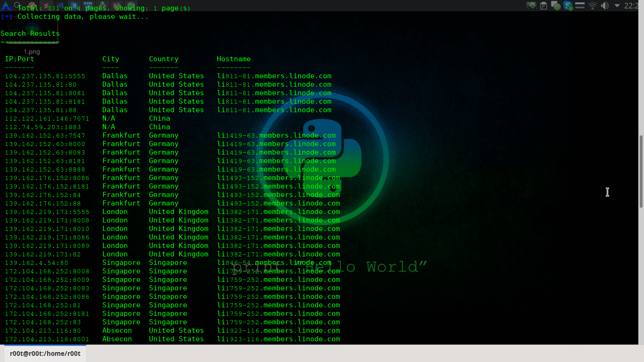The height and width of the screenshot is (362, 644).
Task: Click the address 104.237.135.81:5555
Action: (x=45, y=76)
